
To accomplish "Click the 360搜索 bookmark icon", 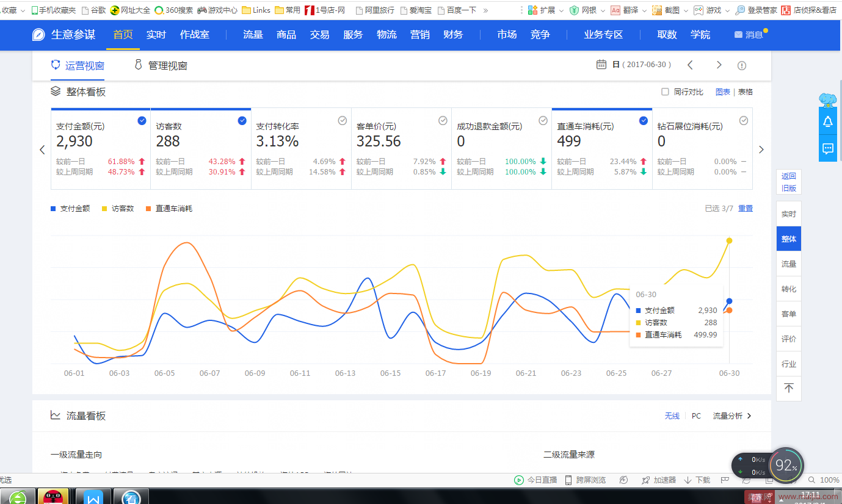I will [x=159, y=10].
